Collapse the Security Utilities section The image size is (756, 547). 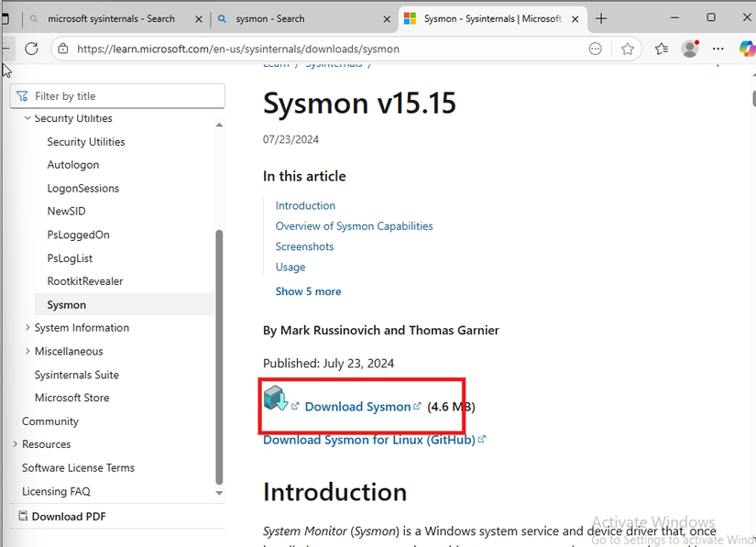tap(27, 117)
